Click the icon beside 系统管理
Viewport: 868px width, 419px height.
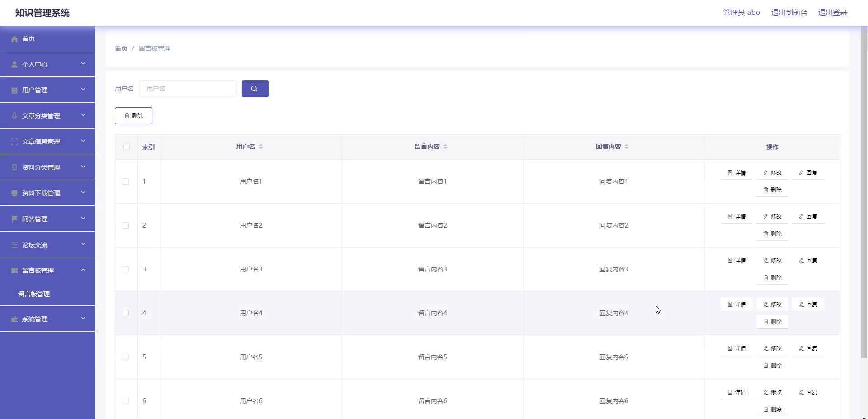tap(14, 319)
